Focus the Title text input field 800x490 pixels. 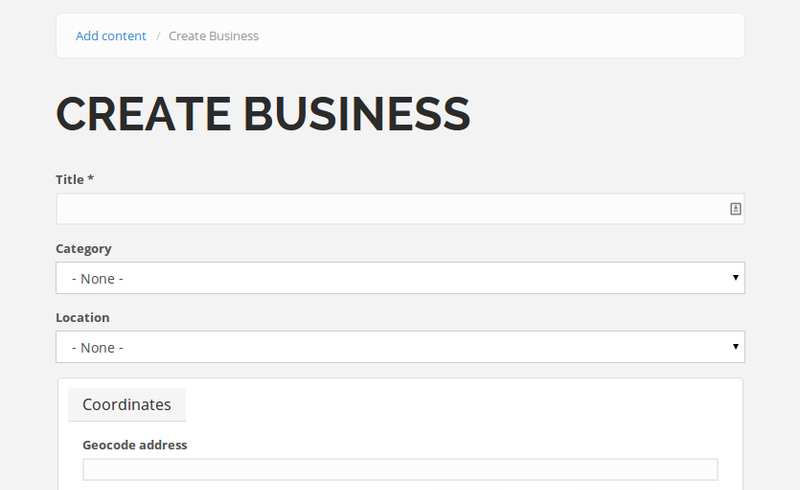tap(390, 209)
